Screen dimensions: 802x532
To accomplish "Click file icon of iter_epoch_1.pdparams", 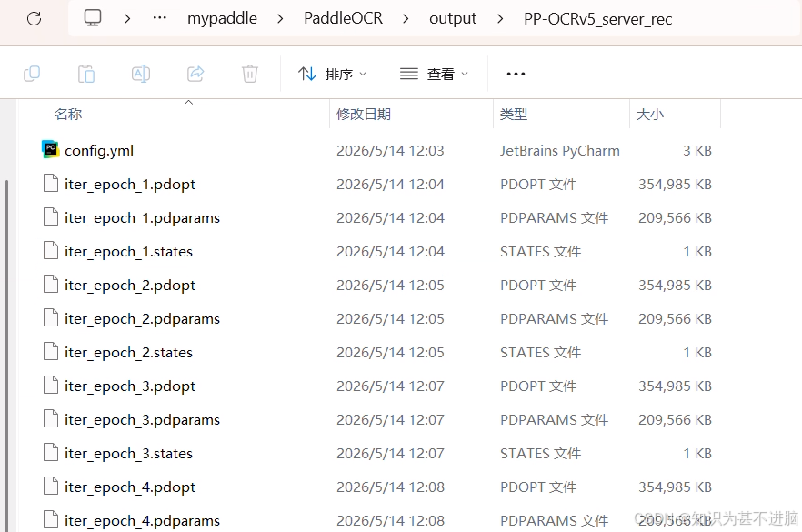I will (x=51, y=216).
